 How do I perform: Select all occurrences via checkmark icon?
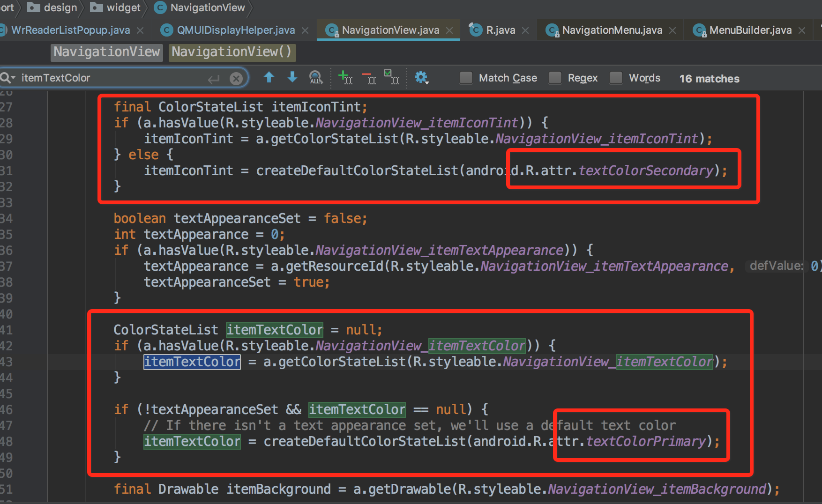point(392,77)
